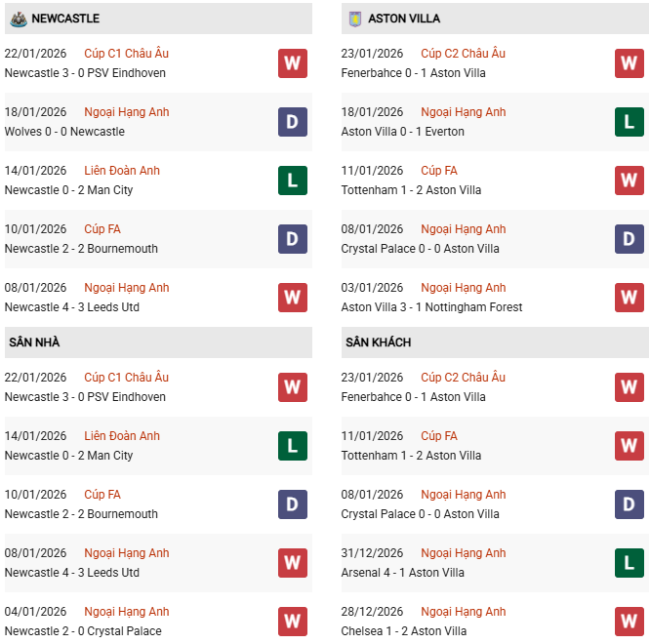The image size is (650, 644).
Task: Select the W badge for Chelsea 1-2 Aston Villa
Action: (x=630, y=622)
